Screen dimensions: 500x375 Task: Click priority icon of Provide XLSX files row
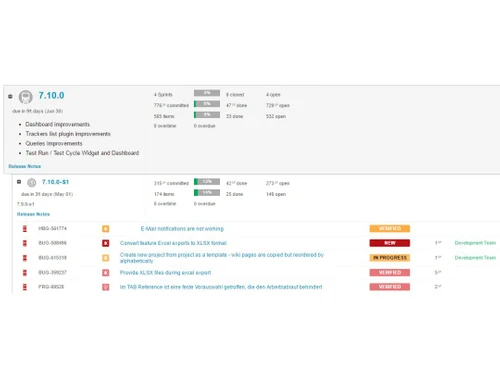(x=25, y=273)
